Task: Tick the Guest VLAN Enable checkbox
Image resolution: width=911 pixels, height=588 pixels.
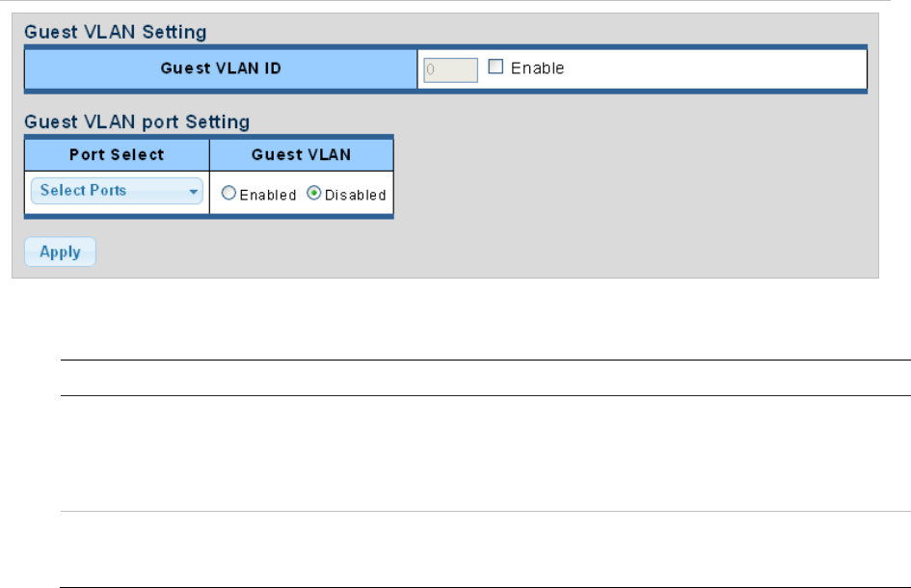Action: coord(496,67)
